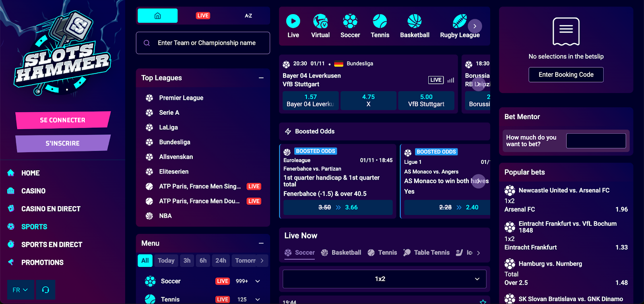Click the Slots Hammer logo
Viewport: 644px width, 304px height.
tap(62, 52)
